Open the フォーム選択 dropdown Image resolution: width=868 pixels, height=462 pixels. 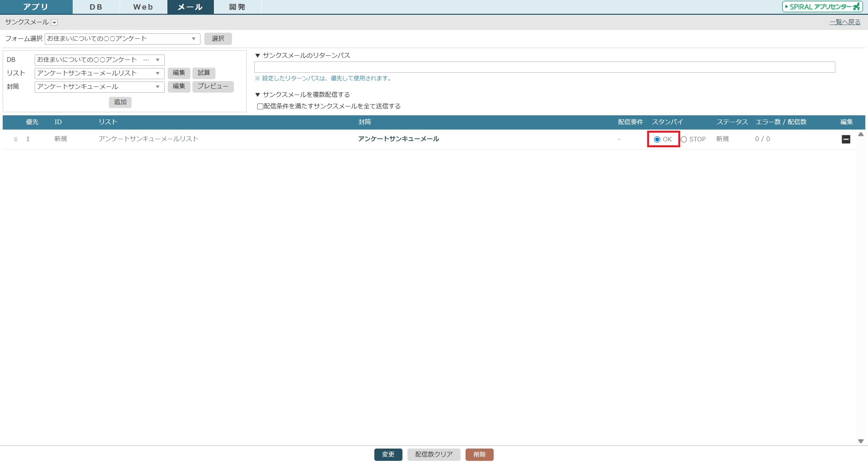pos(122,39)
